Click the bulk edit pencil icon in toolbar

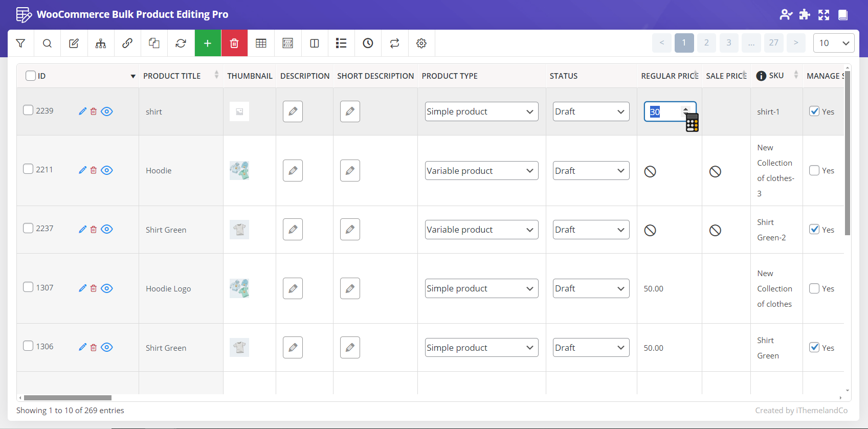(74, 43)
